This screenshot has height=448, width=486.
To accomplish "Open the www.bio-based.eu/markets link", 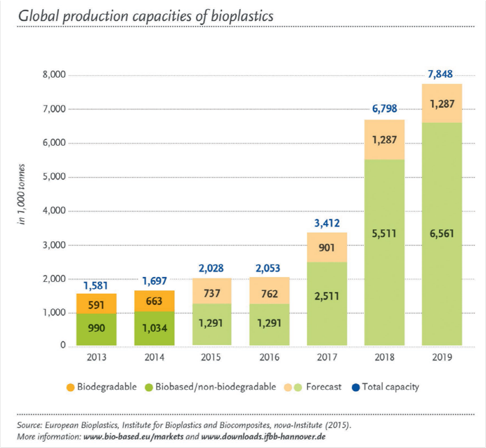I will [x=133, y=437].
